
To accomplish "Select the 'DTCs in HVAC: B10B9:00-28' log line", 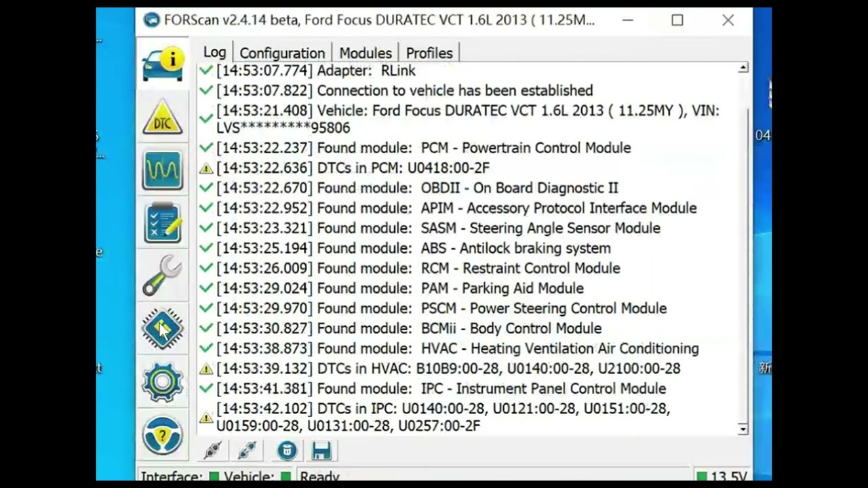I will (x=448, y=369).
